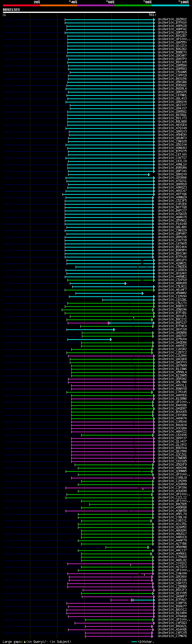Image resolution: width=192 pixels, height=644 pixels.
Task: Click the red 20% identity legend segment
Action: (22, 5)
